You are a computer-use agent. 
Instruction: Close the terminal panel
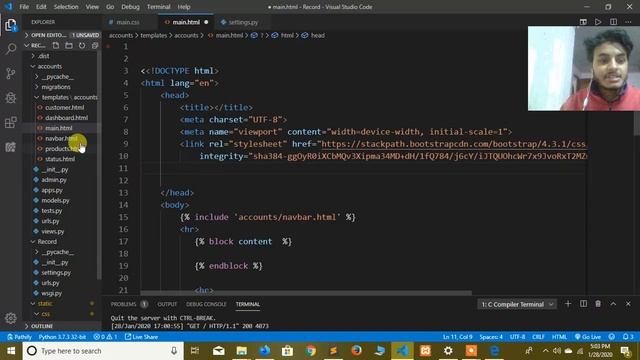[x=628, y=304]
